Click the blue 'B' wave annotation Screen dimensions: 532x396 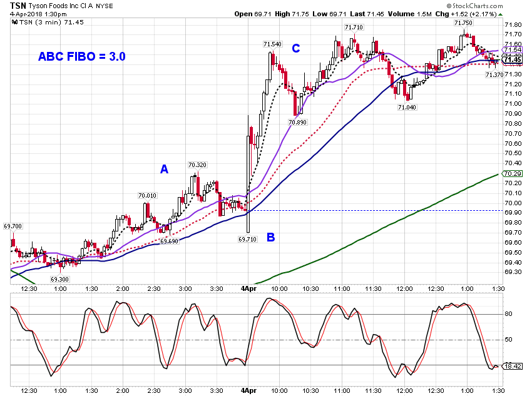(271, 237)
